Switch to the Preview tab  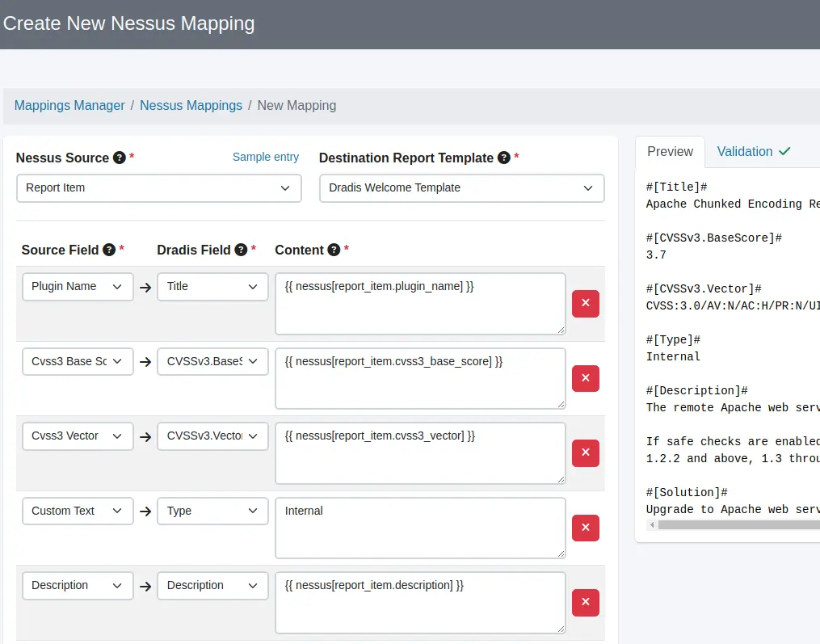point(670,152)
